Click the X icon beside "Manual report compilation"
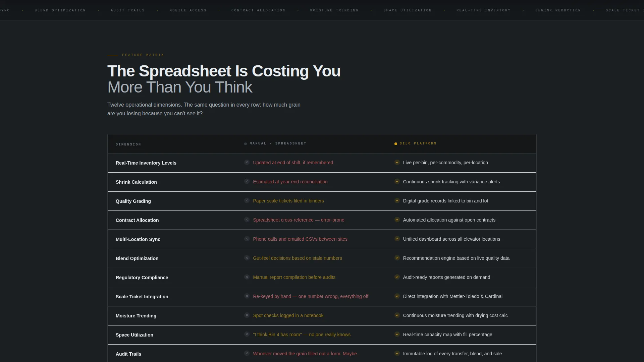Viewport: 644px width, 362px height. [247, 277]
